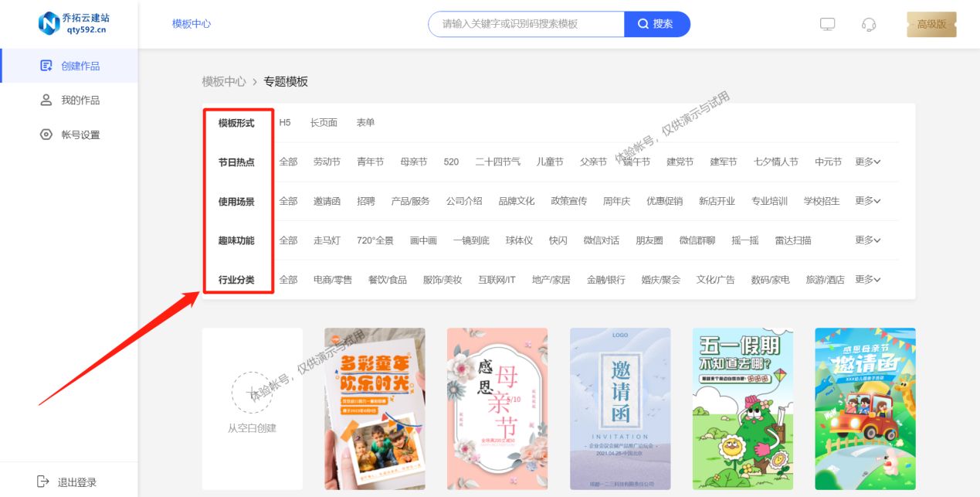Open the 多彩童年欢乐时光 template thumbnail

point(375,408)
